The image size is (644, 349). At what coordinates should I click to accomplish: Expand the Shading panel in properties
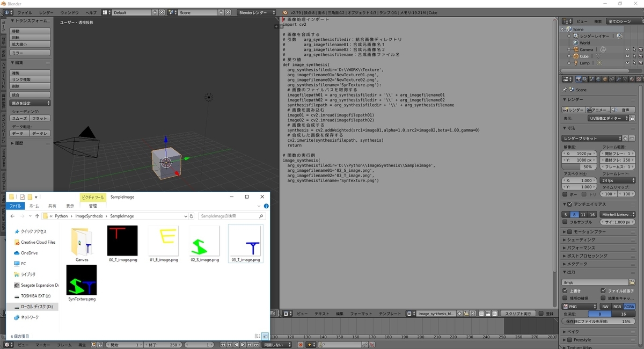tap(581, 240)
